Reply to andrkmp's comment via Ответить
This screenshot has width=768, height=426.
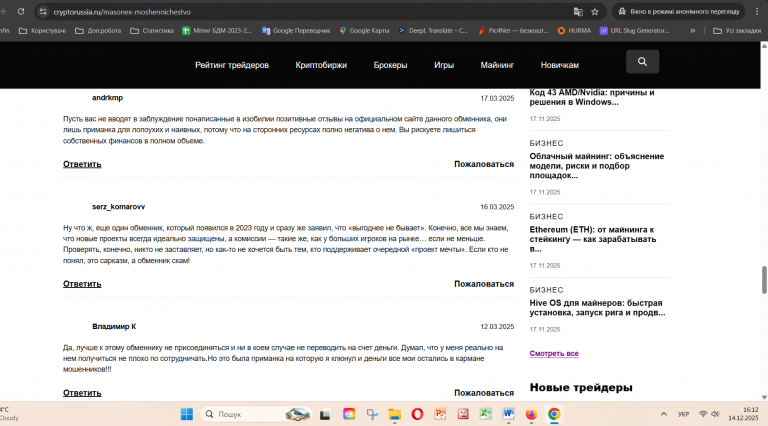point(82,164)
